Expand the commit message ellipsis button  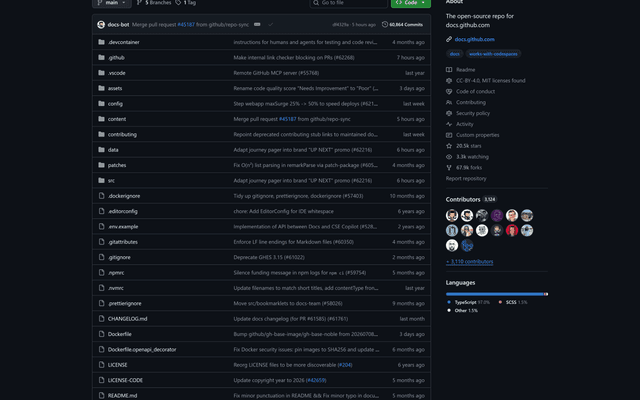click(257, 24)
